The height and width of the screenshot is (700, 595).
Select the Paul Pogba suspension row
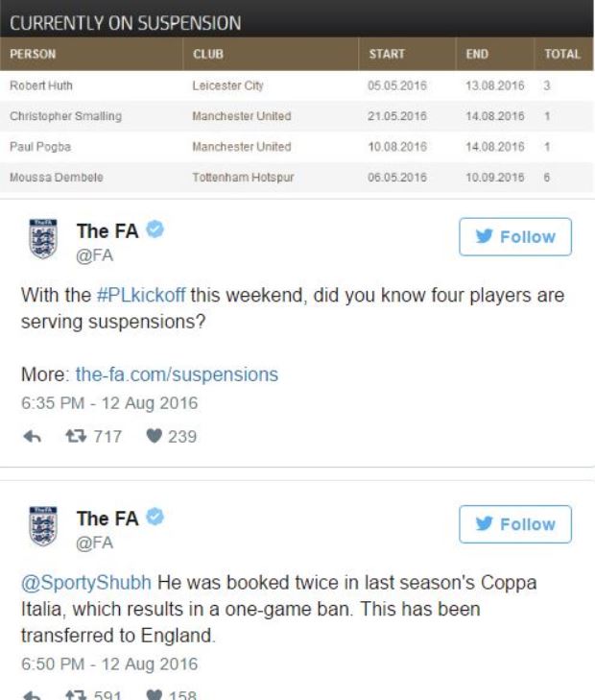297,147
